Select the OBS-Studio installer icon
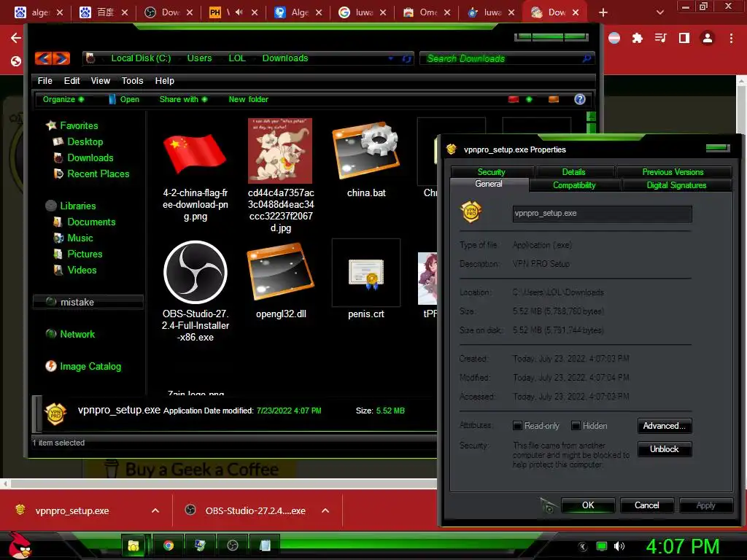 click(x=196, y=272)
